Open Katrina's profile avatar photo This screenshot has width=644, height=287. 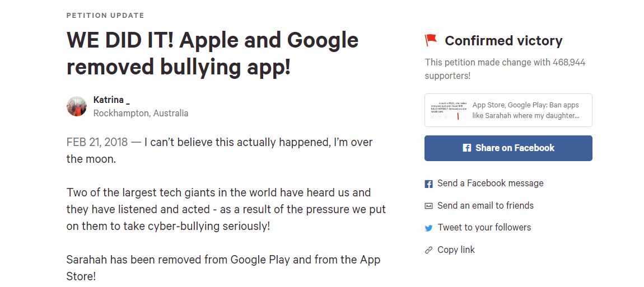(x=77, y=106)
